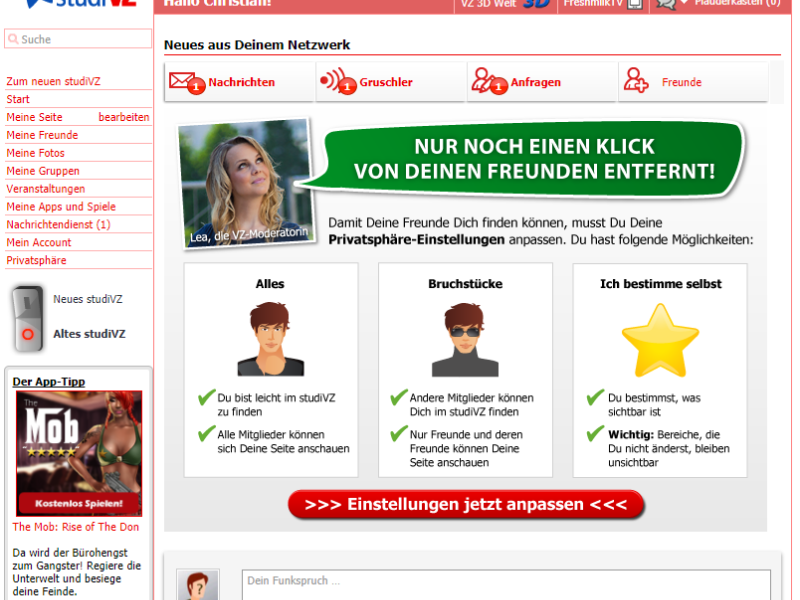Select Altes studiVZ option
This screenshot has height=600, width=800.
pyautogui.click(x=89, y=334)
